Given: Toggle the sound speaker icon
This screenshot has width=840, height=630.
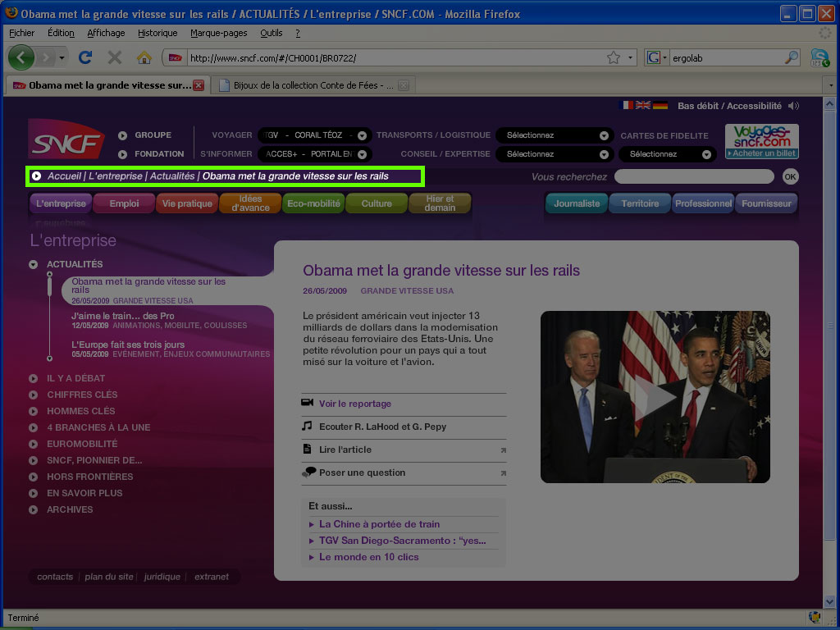Looking at the screenshot, I should [793, 106].
